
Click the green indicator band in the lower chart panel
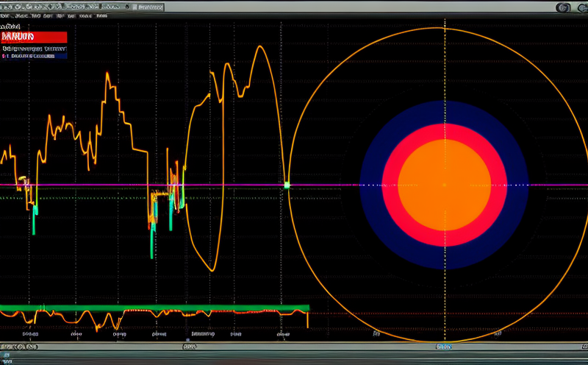(x=154, y=308)
